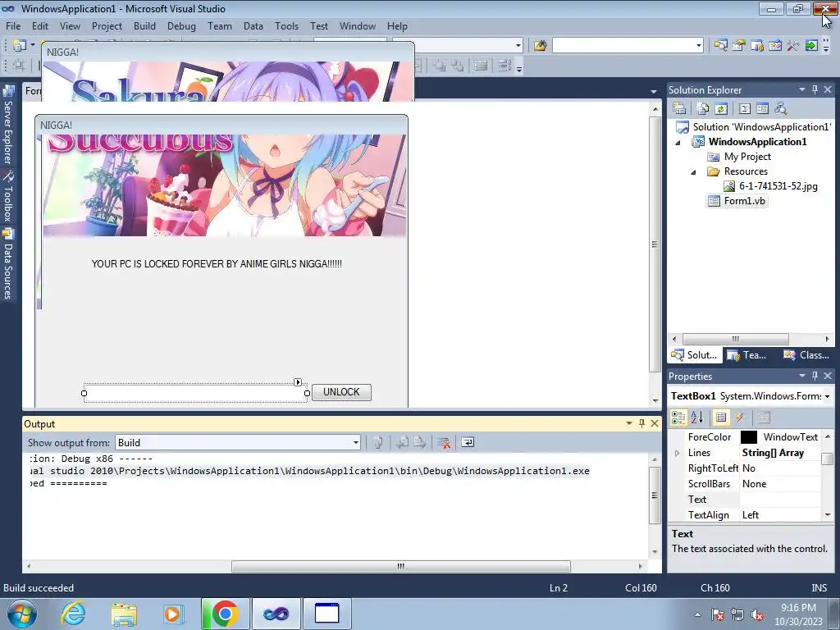Viewport: 840px width, 630px height.
Task: Sort Properties grid alphabetically
Action: point(697,418)
